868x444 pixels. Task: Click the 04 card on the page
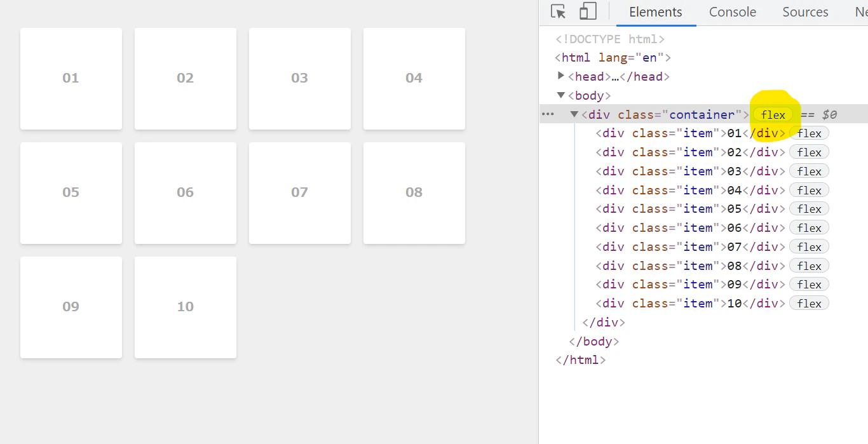[x=414, y=79]
